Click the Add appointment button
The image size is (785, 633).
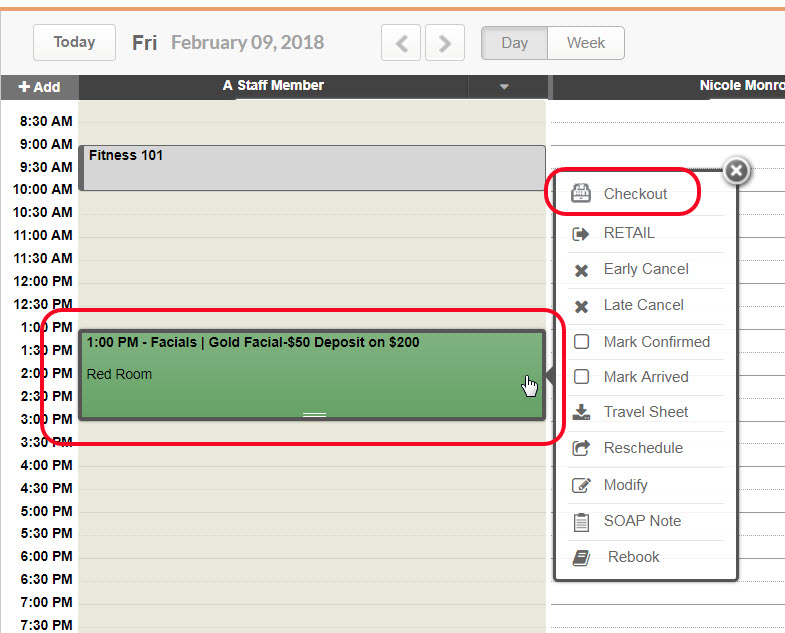point(39,87)
